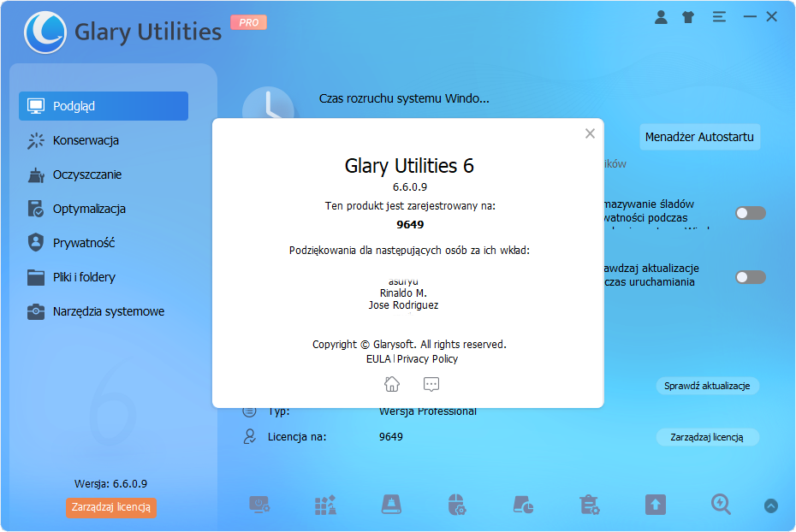Open the disk space analyzer pie icon
Image resolution: width=796 pixels, height=532 pixels.
click(523, 505)
